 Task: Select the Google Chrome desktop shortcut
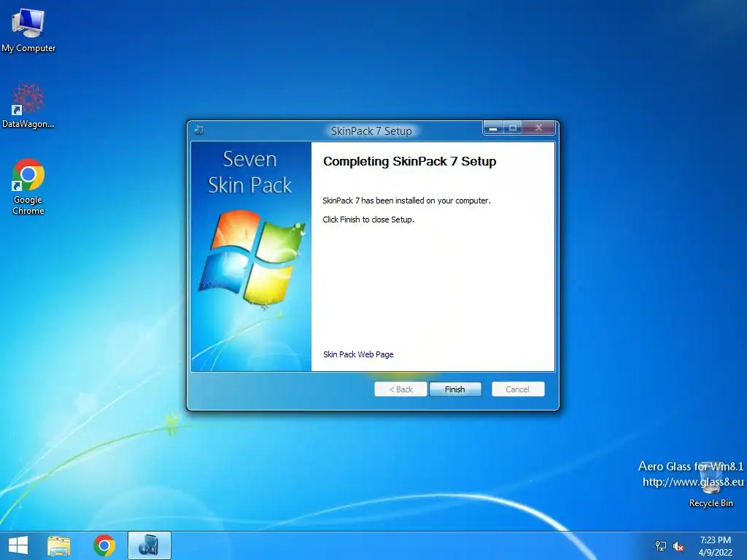[28, 187]
